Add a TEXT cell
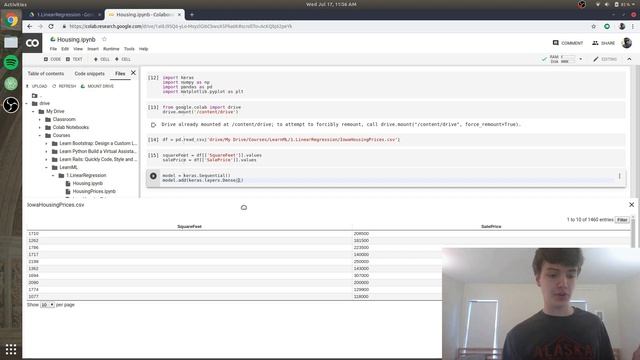The height and width of the screenshot is (360, 640). 74,59
